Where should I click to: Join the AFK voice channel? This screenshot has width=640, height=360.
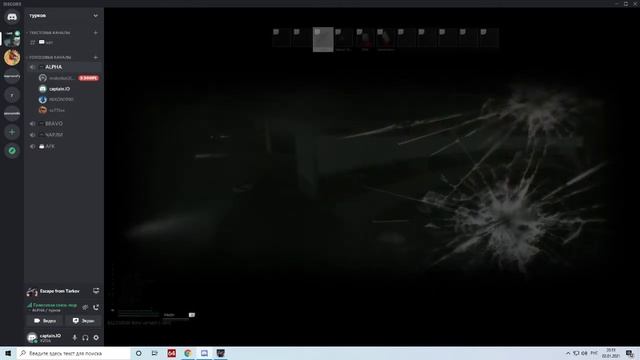point(64,146)
